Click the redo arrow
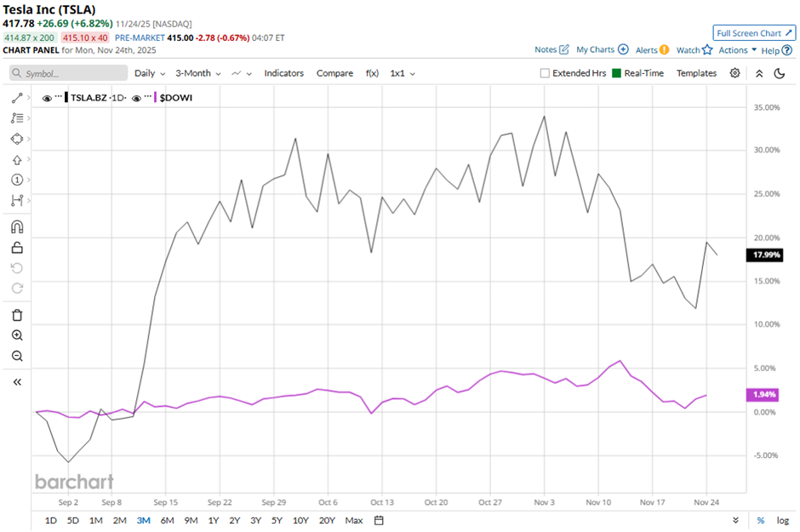The image size is (800, 532). click(17, 289)
